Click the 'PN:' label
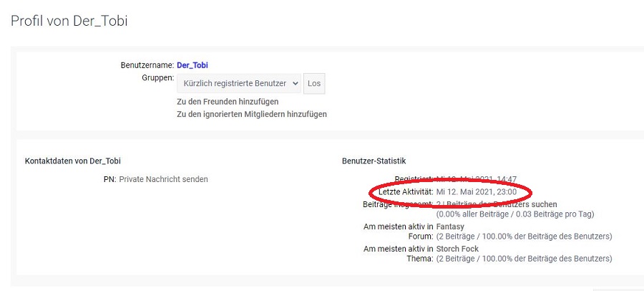Viewport: 644px width, 291px height. point(109,179)
